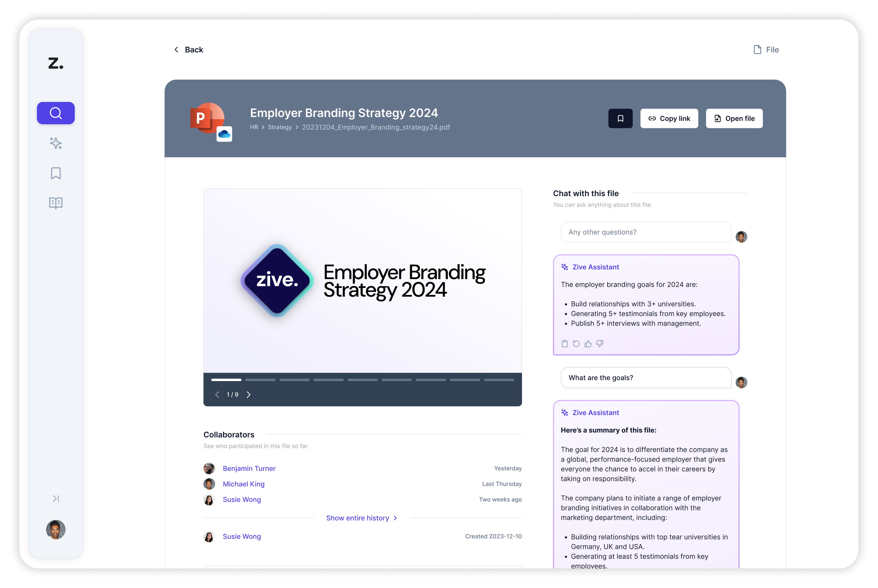This screenshot has height=588, width=878.
Task: Click the HR breadcrumb folder
Action: (254, 127)
